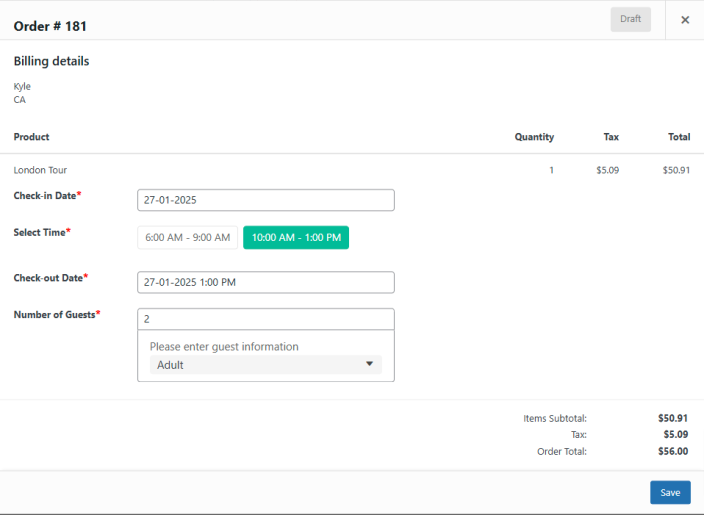Click the Product column header
This screenshot has width=704, height=515.
pos(31,137)
